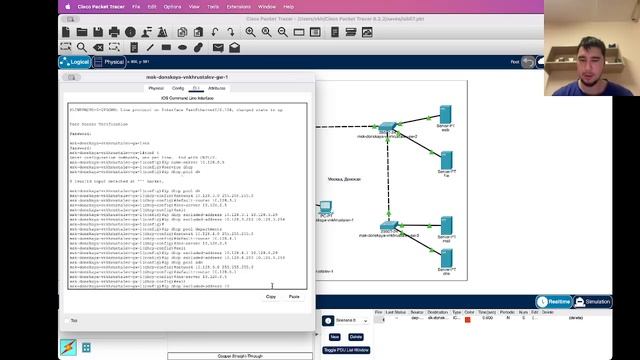Switch to the Config tab in device window
This screenshot has width=640, height=360.
click(x=178, y=88)
